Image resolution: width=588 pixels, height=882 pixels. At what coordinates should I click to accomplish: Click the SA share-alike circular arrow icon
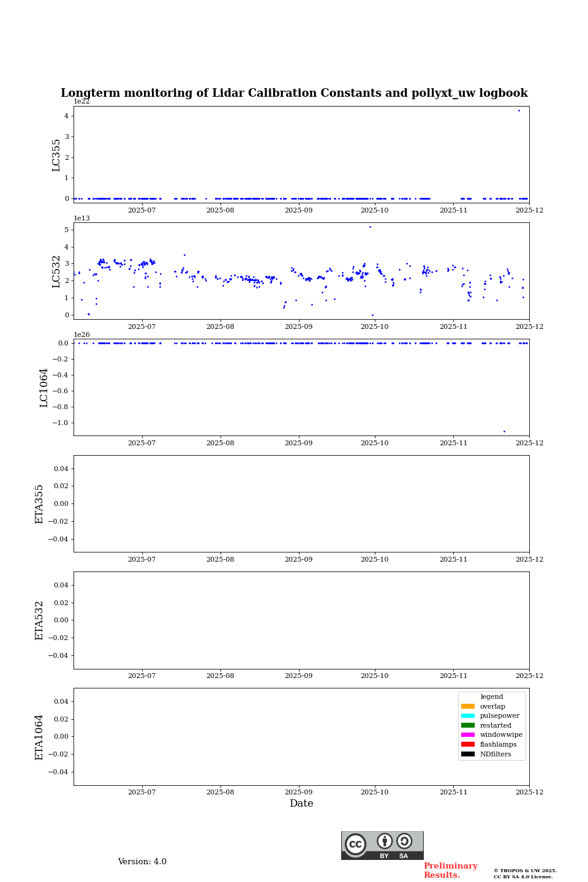[404, 841]
